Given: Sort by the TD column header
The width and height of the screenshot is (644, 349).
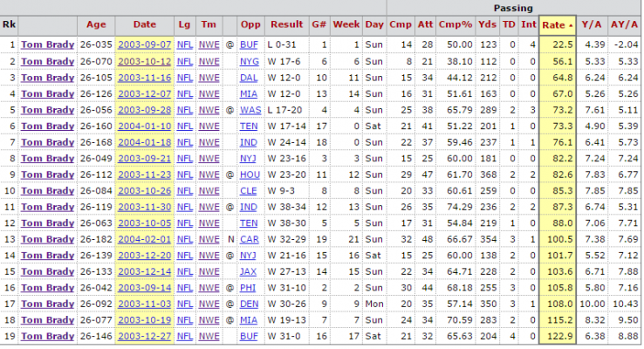Looking at the screenshot, I should [509, 24].
